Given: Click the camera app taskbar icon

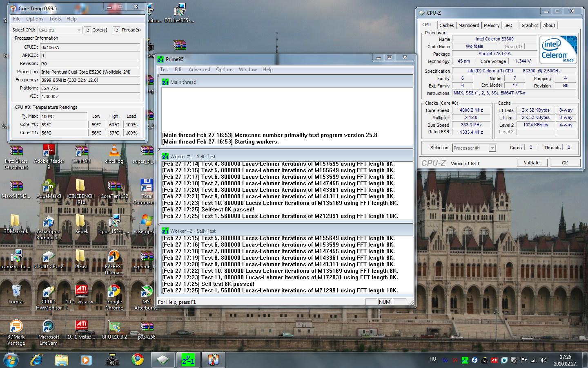Looking at the screenshot, I should [112, 360].
